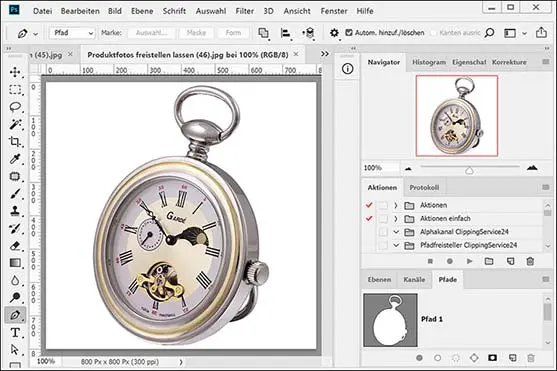Collapse the Alphakanal ClippingService24 folder
This screenshot has height=371, width=557.
(x=396, y=232)
